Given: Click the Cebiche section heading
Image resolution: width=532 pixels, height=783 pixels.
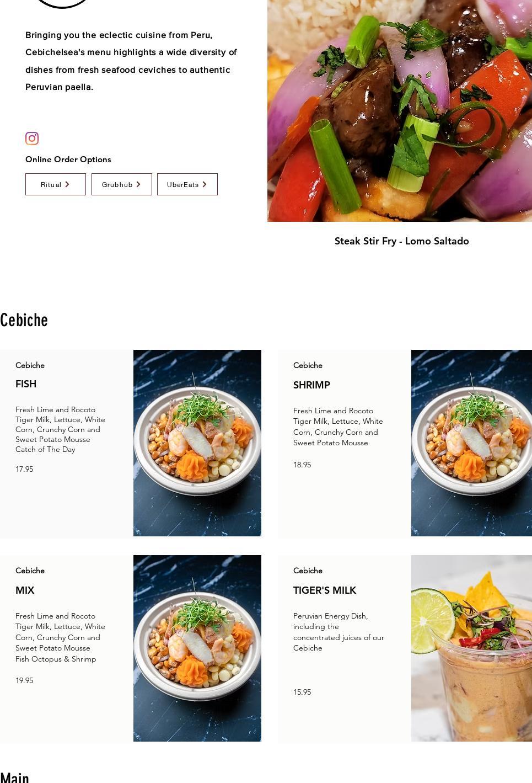Looking at the screenshot, I should tap(24, 320).
